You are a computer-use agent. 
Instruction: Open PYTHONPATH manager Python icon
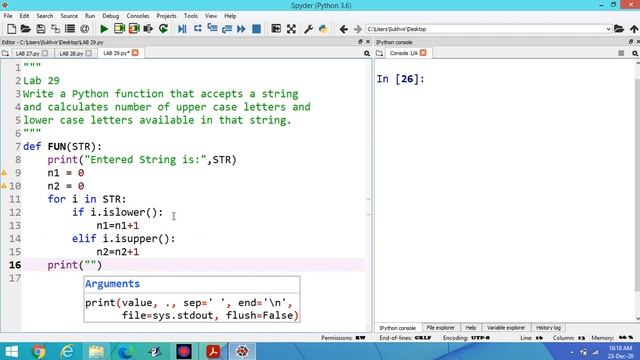(323, 29)
